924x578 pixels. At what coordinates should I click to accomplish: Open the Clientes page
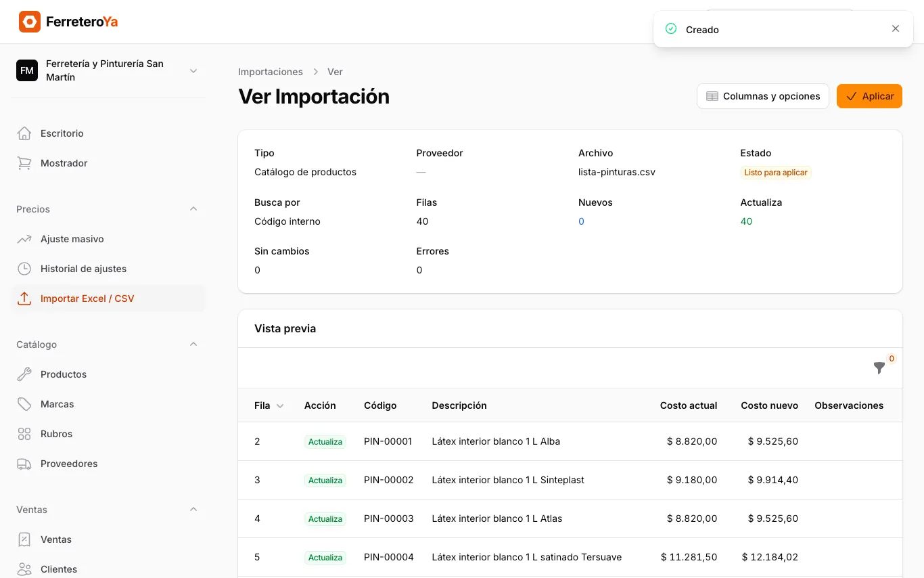click(x=108, y=569)
